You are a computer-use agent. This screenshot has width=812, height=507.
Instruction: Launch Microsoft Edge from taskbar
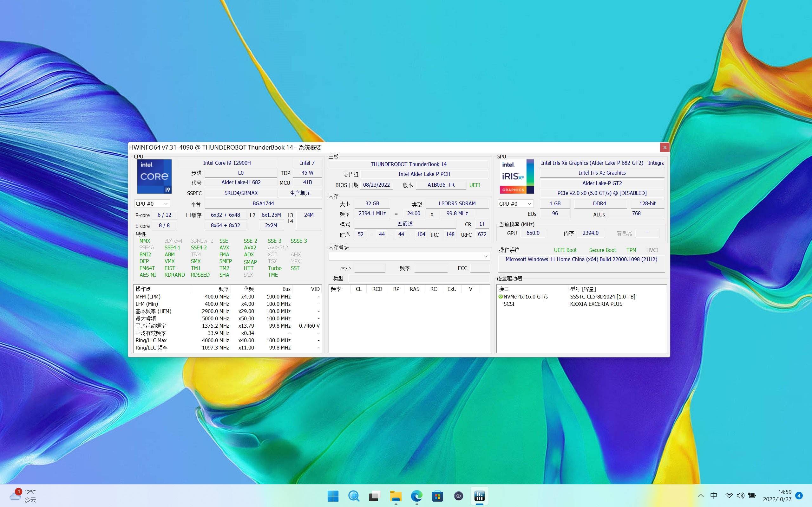point(416,496)
